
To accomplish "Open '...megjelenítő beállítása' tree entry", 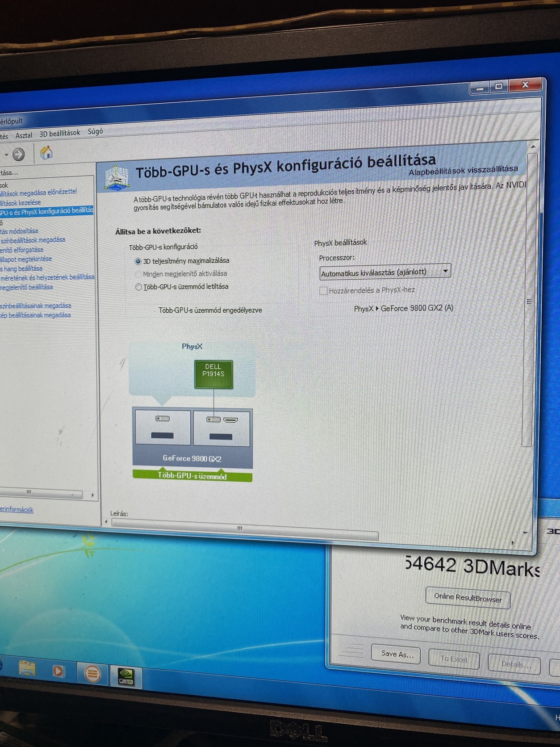I will (x=26, y=287).
